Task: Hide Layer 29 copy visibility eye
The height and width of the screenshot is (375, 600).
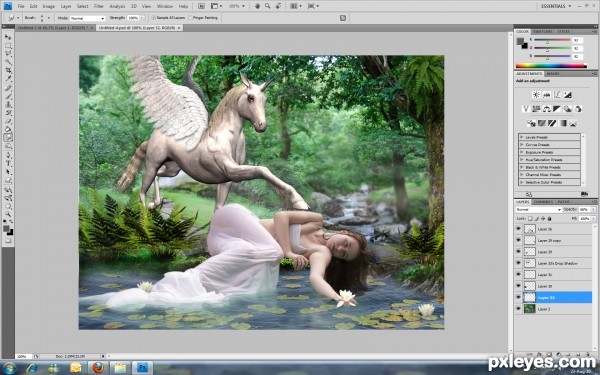Action: [518, 240]
